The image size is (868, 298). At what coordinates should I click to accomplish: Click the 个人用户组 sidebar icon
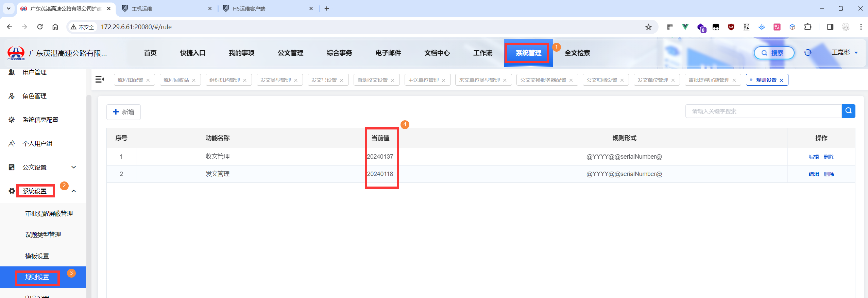tap(12, 143)
